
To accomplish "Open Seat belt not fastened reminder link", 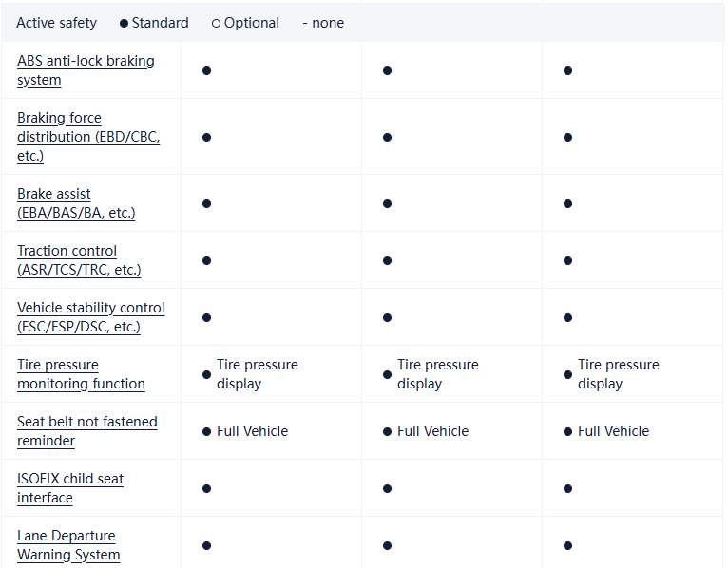I will tap(87, 431).
